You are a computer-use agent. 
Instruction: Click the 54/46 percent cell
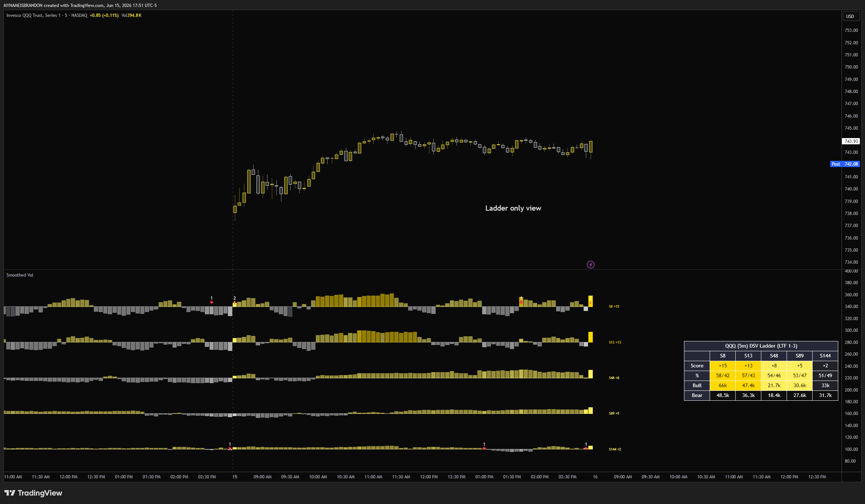pyautogui.click(x=774, y=375)
